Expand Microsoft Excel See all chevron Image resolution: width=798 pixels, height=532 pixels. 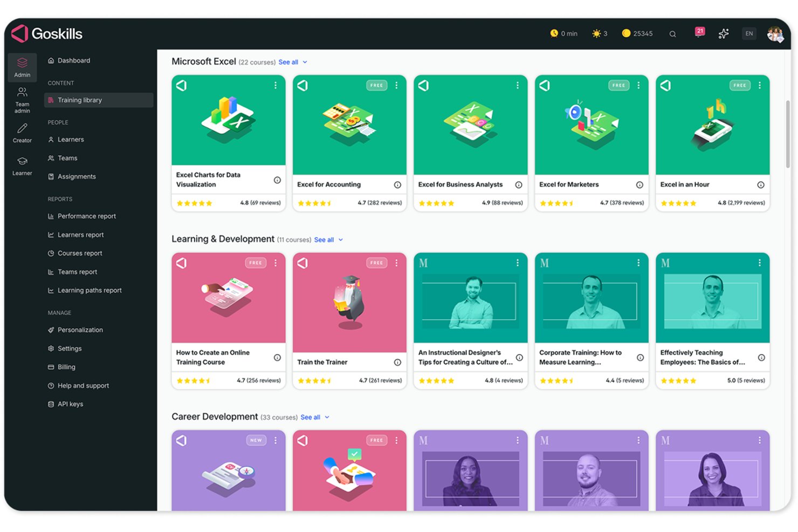pos(305,62)
